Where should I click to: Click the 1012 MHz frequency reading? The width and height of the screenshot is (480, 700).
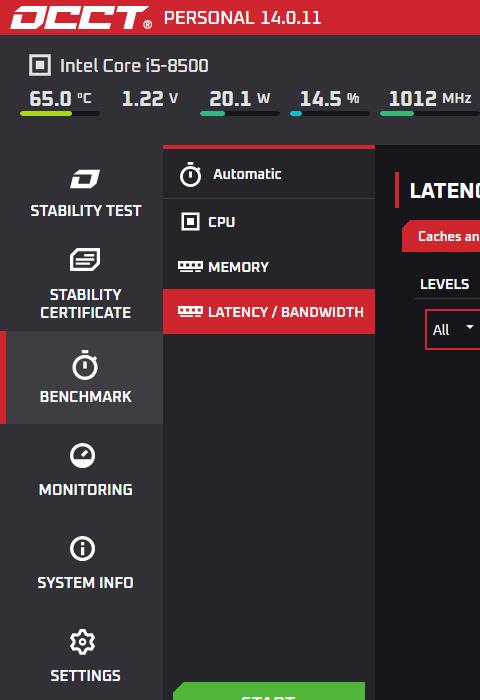pyautogui.click(x=430, y=98)
